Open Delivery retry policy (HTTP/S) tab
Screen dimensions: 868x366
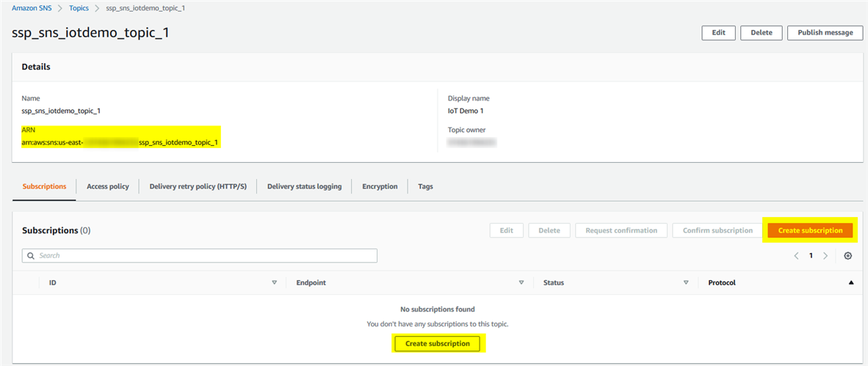(x=198, y=186)
